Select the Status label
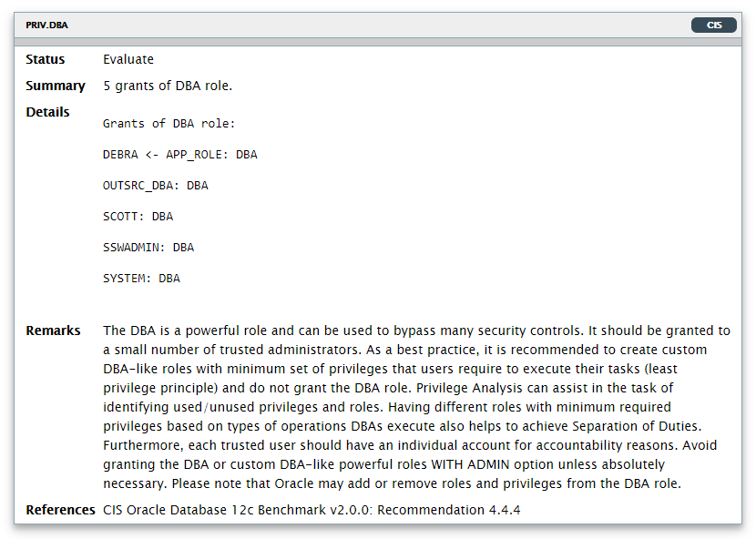756x539 pixels. 46,59
